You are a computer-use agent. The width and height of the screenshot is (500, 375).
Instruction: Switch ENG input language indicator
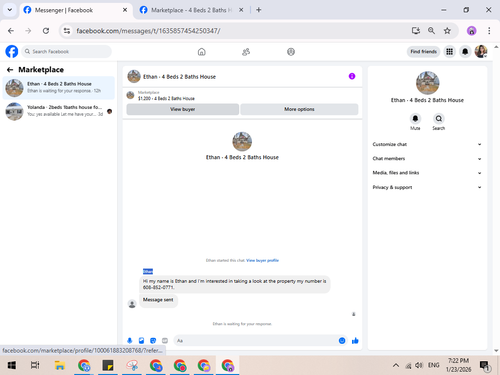pos(434,365)
